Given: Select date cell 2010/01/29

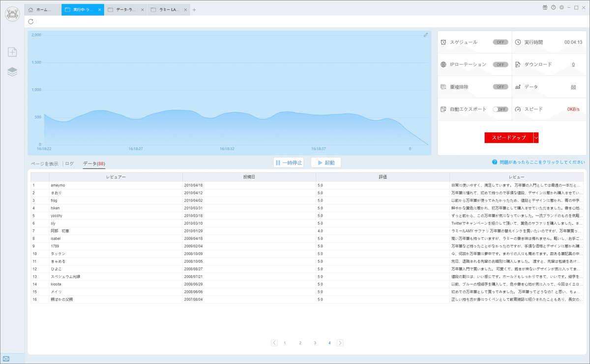Looking at the screenshot, I should pyautogui.click(x=249, y=231).
